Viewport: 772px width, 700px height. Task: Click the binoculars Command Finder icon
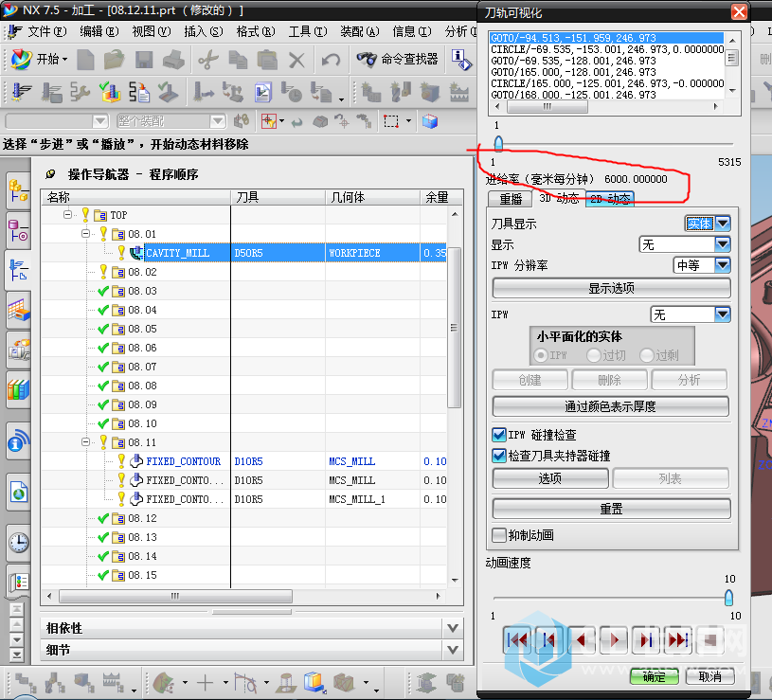[x=367, y=60]
